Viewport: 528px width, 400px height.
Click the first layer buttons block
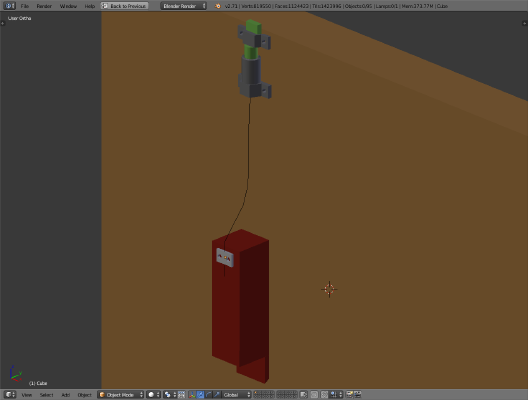[x=264, y=395]
